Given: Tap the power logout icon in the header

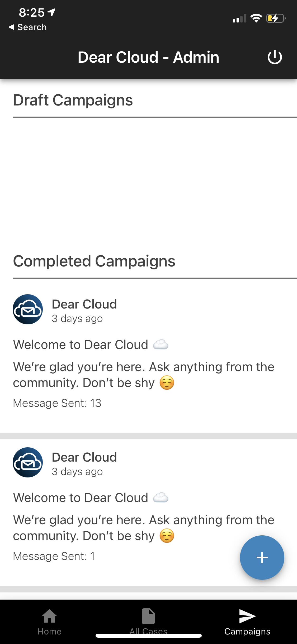Looking at the screenshot, I should (275, 57).
